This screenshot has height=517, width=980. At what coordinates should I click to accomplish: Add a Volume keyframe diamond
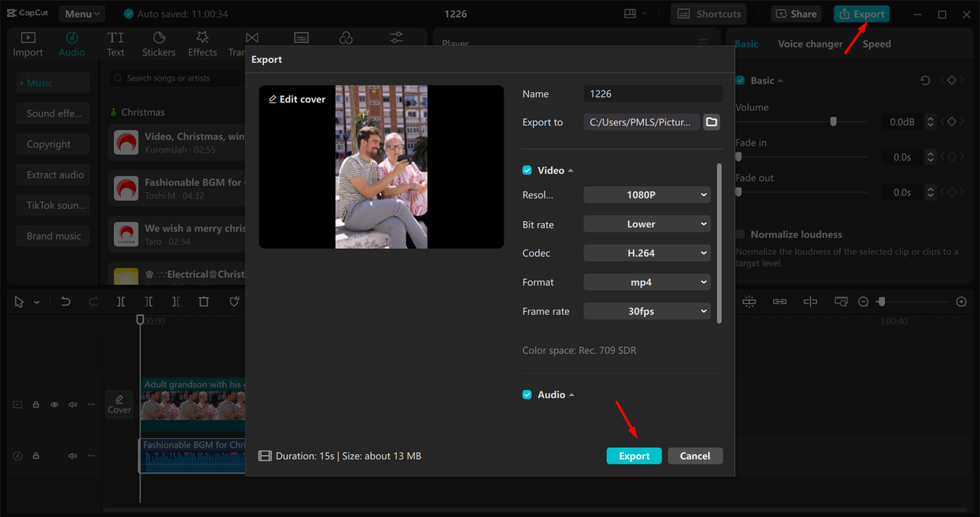tap(952, 122)
